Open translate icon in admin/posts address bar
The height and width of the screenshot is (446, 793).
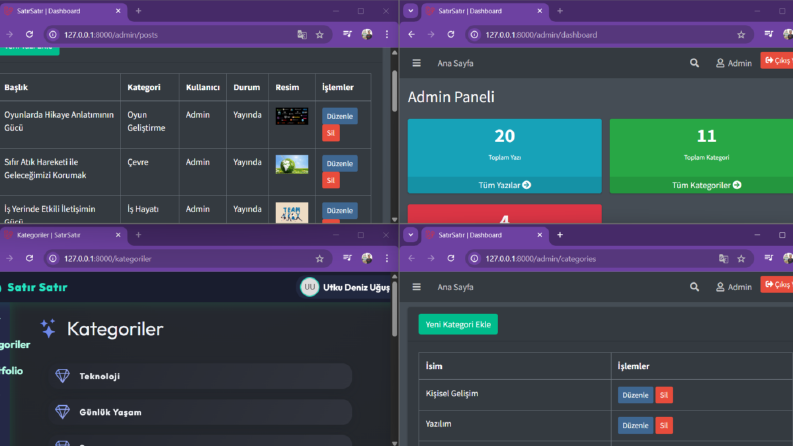click(x=302, y=34)
